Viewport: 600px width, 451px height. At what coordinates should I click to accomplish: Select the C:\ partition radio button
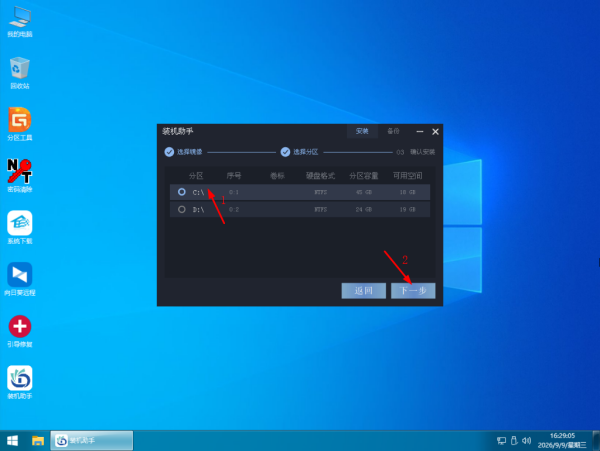click(182, 192)
